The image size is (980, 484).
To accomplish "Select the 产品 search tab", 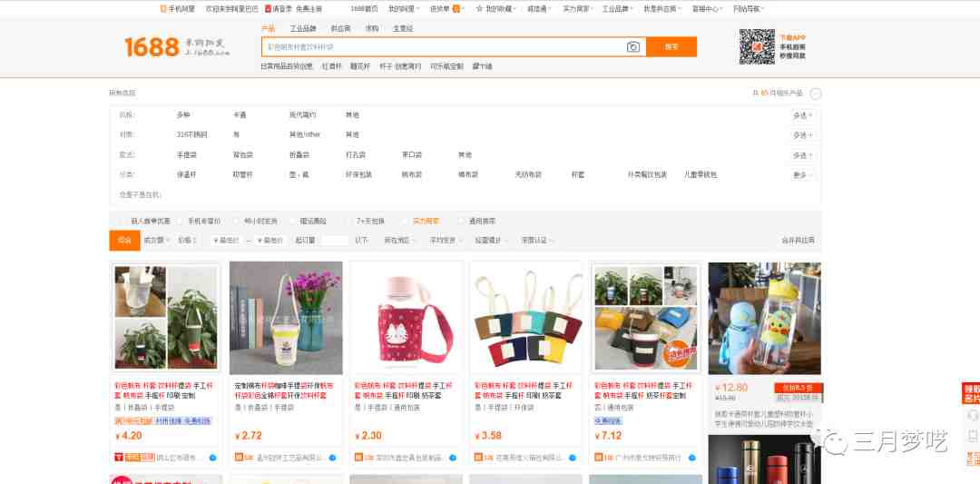I will click(268, 29).
